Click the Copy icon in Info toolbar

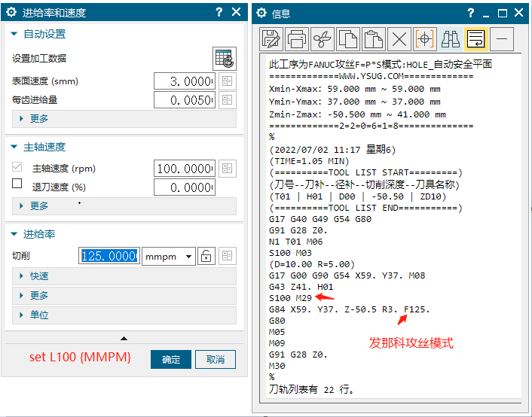coord(348,39)
